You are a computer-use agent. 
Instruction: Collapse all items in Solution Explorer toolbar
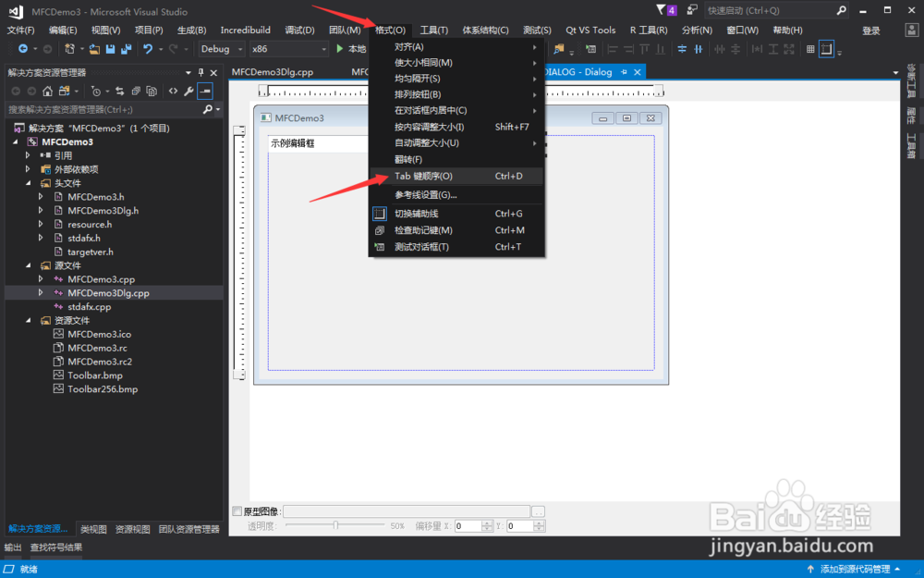(136, 91)
